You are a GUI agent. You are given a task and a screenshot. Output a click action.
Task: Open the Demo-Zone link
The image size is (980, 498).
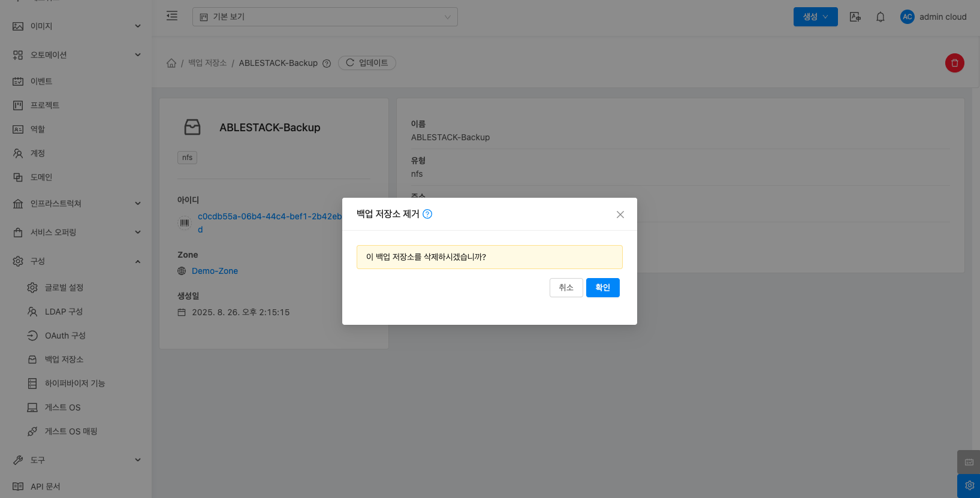215,271
